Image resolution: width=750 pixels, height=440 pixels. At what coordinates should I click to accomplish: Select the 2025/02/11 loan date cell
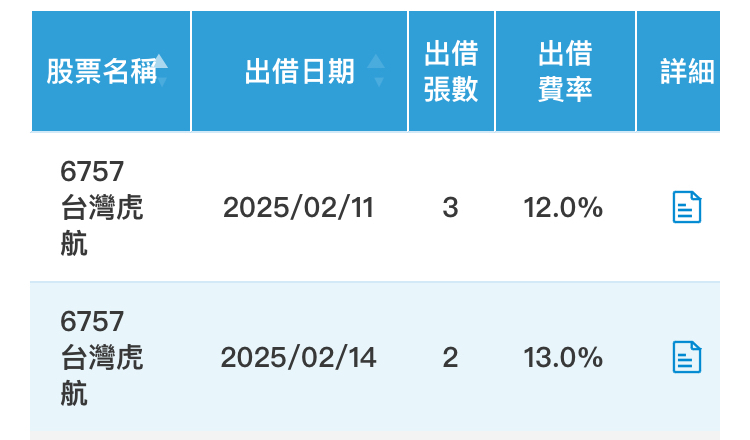pyautogui.click(x=298, y=208)
